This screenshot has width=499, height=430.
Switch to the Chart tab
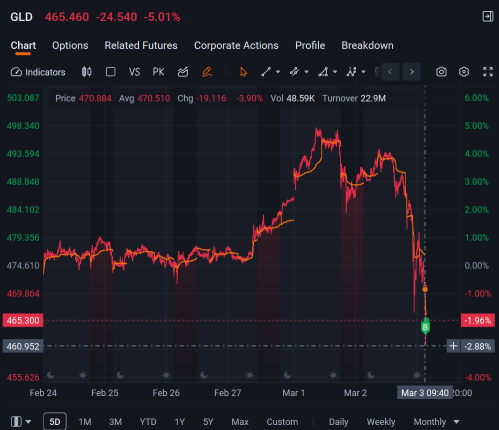(x=23, y=45)
